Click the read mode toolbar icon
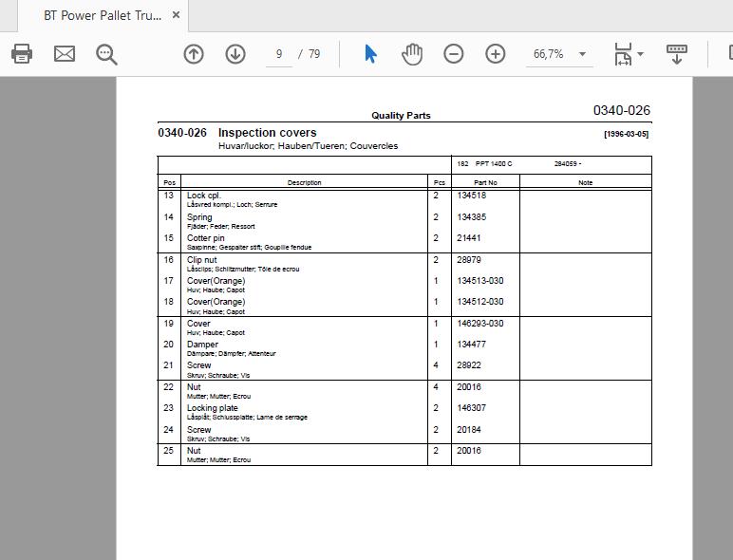733x560 pixels. 676,54
